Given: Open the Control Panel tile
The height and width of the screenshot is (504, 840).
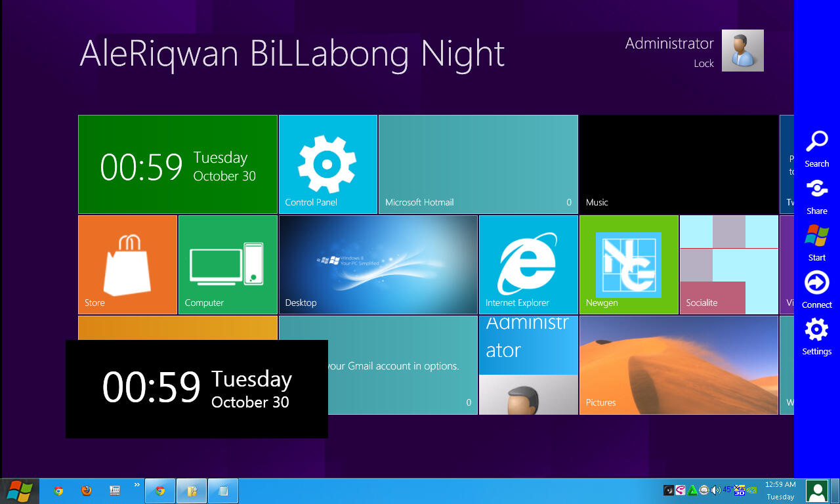Looking at the screenshot, I should click(x=328, y=164).
